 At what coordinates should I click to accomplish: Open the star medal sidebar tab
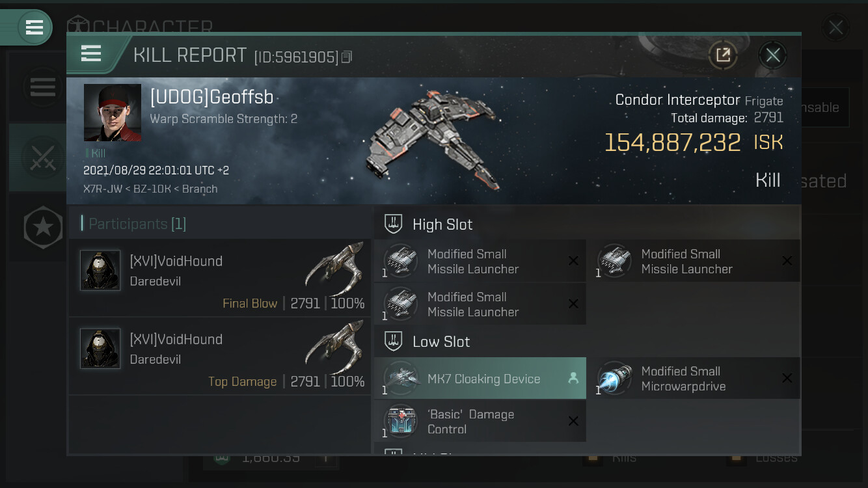(x=43, y=227)
